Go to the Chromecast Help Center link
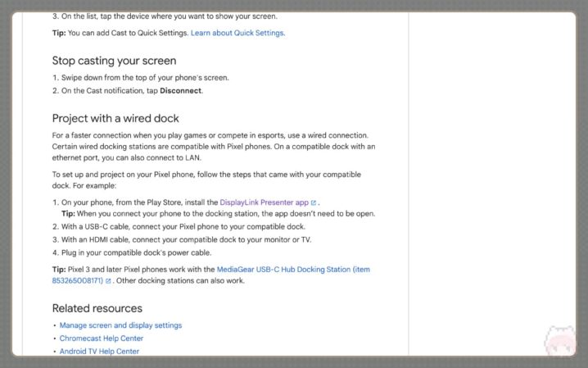Image resolution: width=588 pixels, height=368 pixels. (x=101, y=338)
